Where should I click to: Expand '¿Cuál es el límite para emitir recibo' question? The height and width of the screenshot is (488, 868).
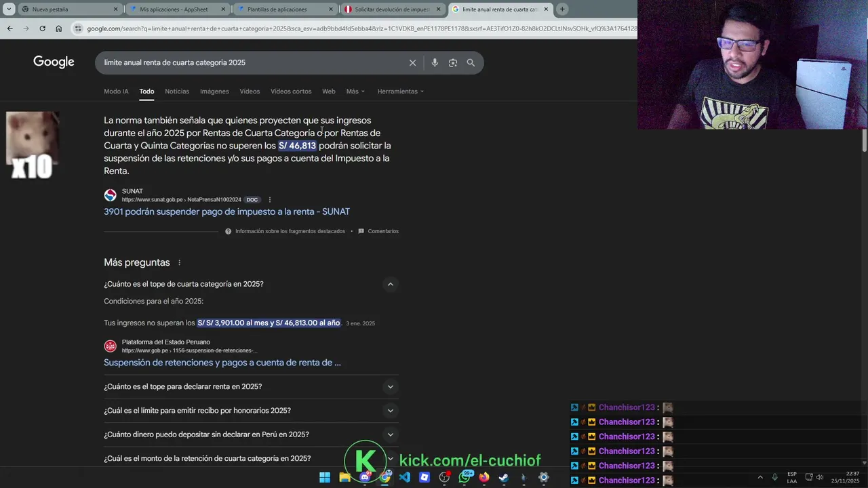tap(390, 411)
